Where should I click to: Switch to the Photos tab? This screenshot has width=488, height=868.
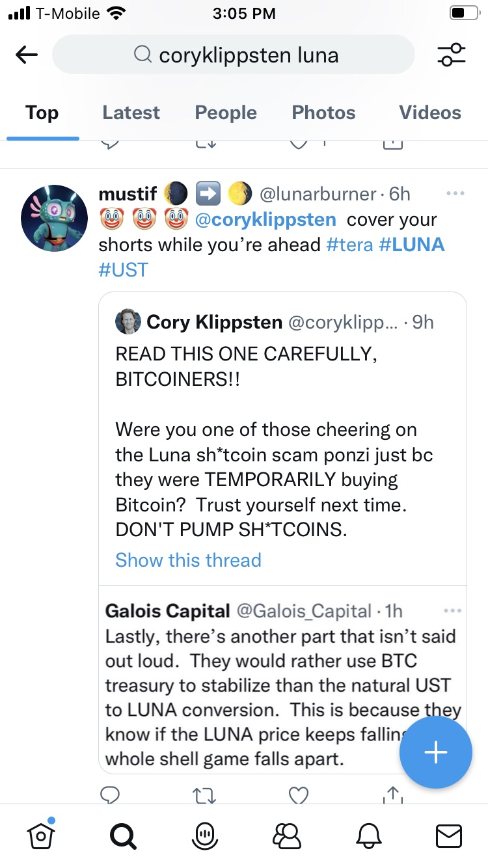coord(323,113)
